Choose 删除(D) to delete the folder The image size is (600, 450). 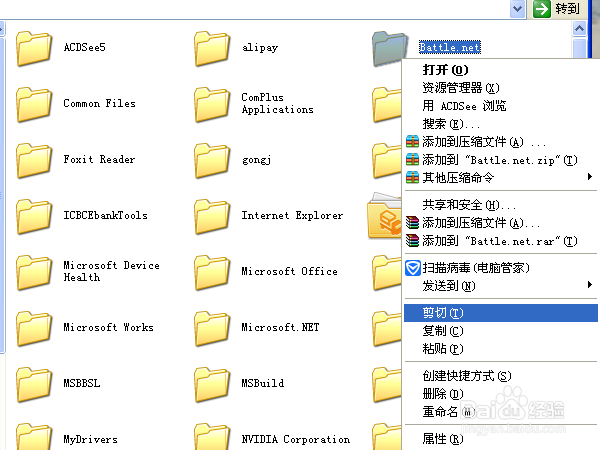pos(501,394)
